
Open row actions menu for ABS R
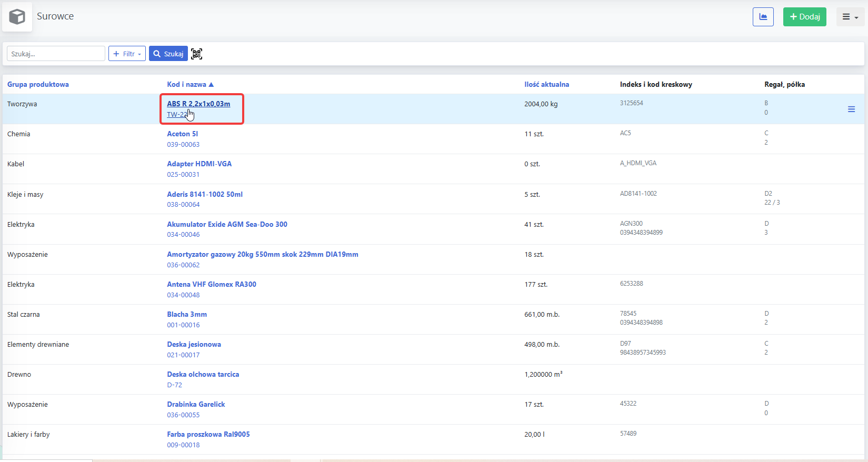tap(851, 109)
